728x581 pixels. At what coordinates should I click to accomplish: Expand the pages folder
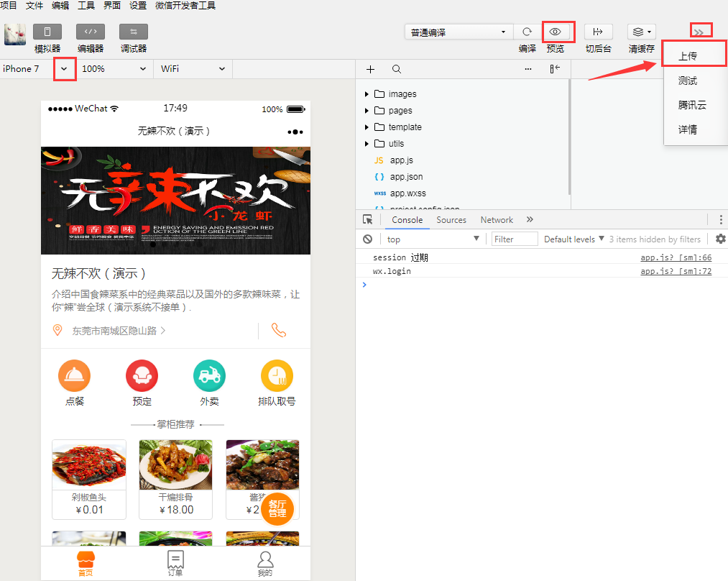click(400, 111)
